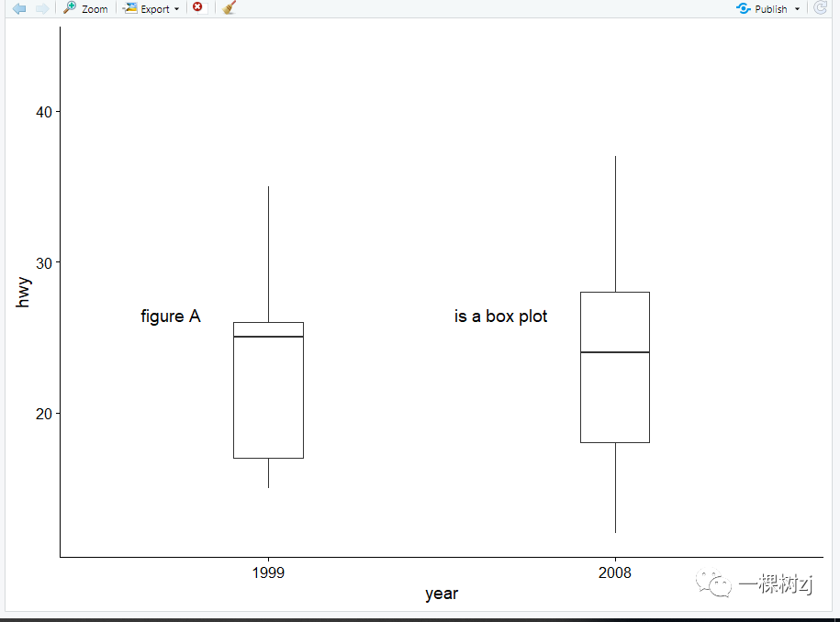
Task: Click the 30 y-axis tick label
Action: pyautogui.click(x=44, y=263)
